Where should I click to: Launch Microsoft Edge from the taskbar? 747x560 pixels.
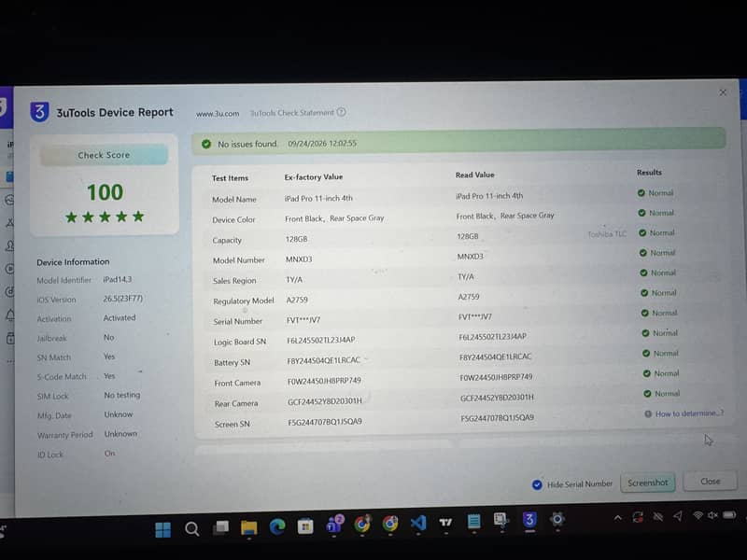[x=277, y=526]
